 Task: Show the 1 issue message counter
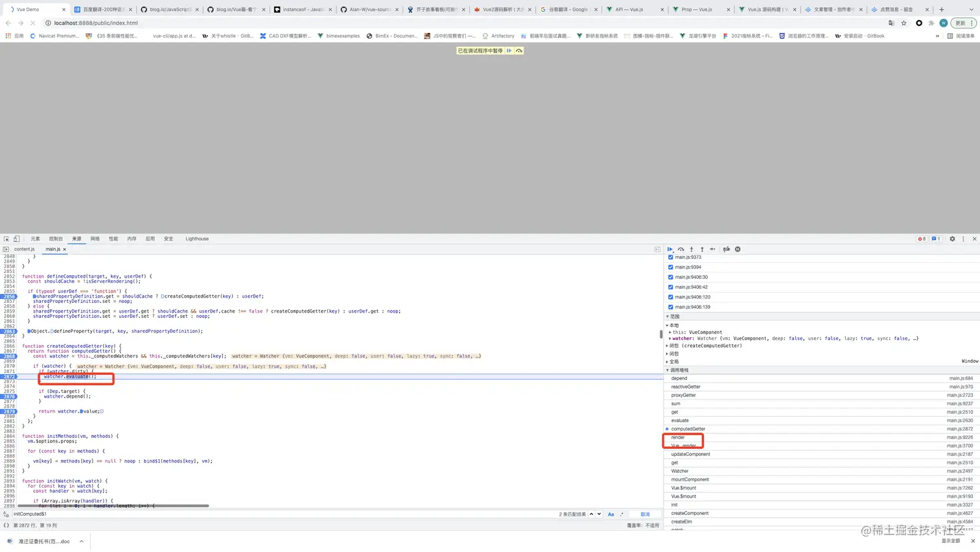[936, 239]
